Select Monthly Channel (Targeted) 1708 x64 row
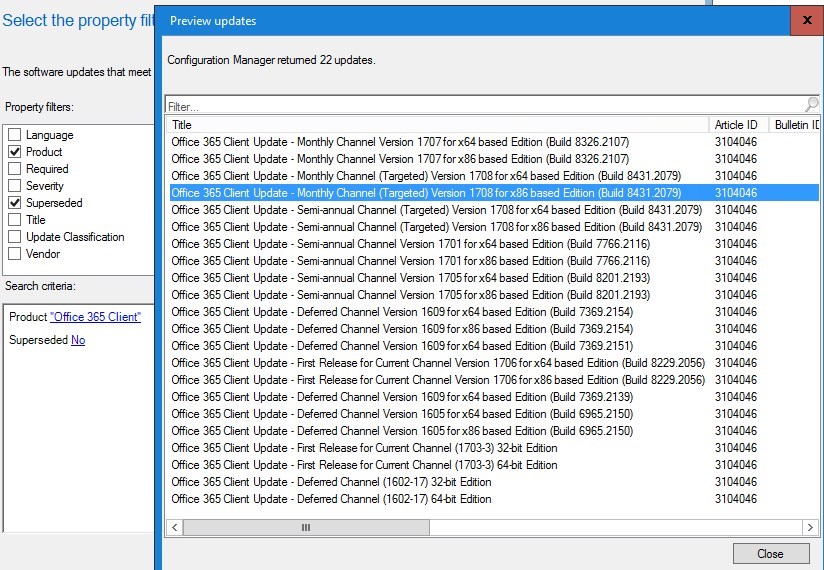The height and width of the screenshot is (570, 824). tap(494, 176)
